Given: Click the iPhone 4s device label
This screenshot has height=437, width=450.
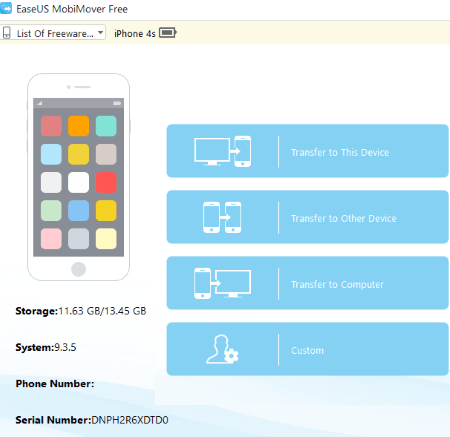Looking at the screenshot, I should click(x=135, y=33).
